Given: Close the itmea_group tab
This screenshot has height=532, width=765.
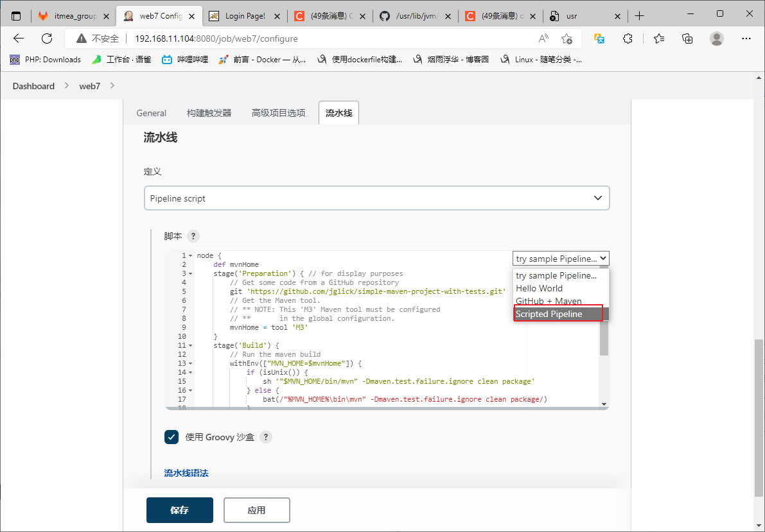Looking at the screenshot, I should tap(107, 16).
